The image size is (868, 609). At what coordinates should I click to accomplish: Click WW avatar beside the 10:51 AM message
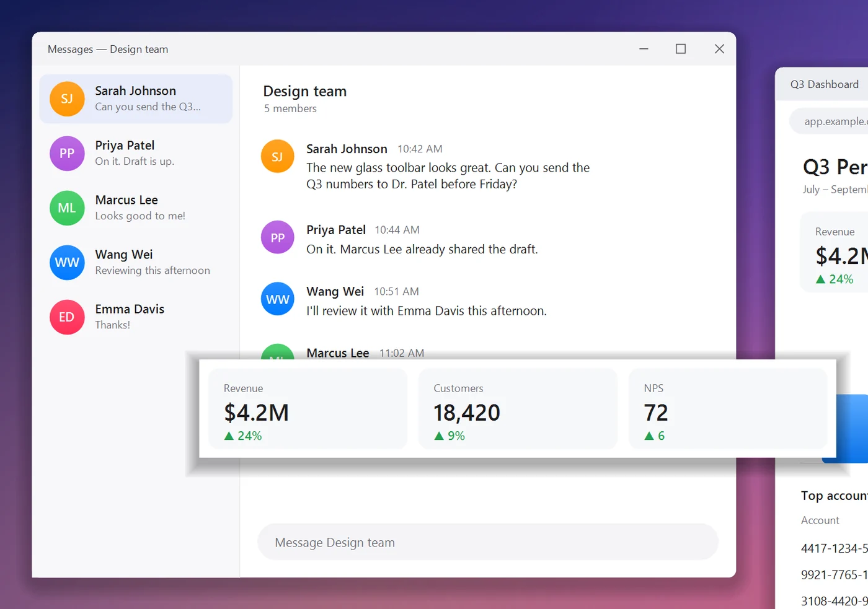pos(277,299)
